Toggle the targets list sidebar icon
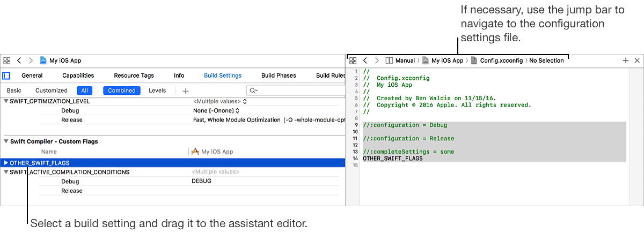This screenshot has height=233, width=644. click(x=6, y=76)
